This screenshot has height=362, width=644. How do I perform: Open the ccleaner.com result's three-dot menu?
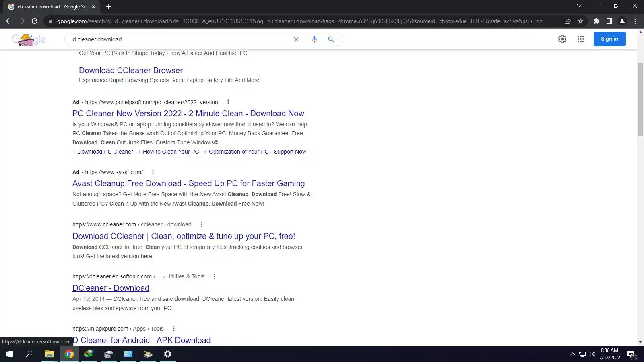click(202, 224)
